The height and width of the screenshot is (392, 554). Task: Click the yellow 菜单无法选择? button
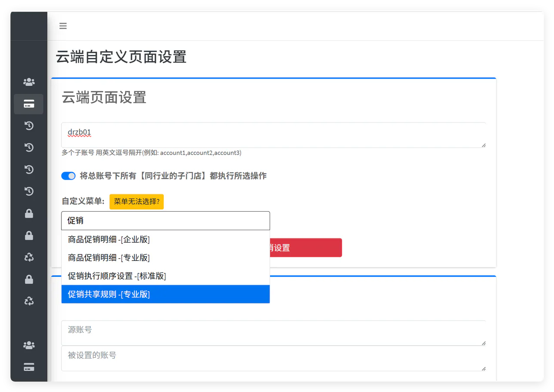[137, 202]
